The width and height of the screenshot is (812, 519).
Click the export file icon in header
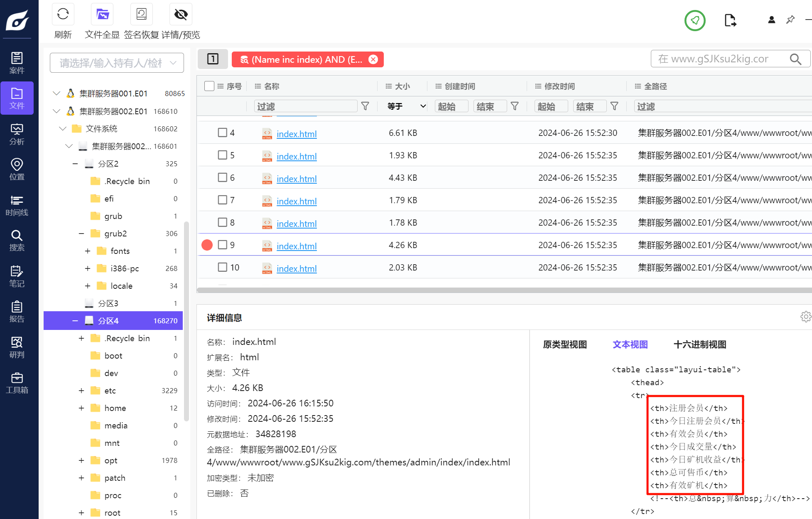(x=730, y=20)
